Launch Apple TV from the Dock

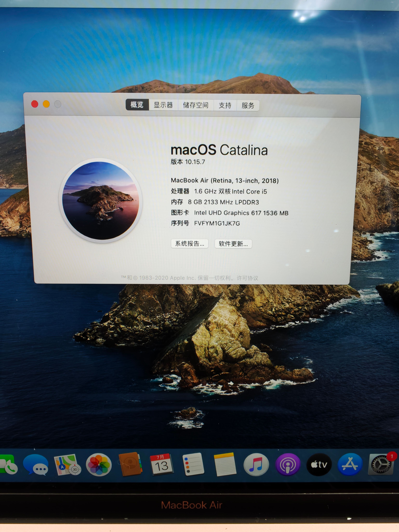(319, 465)
